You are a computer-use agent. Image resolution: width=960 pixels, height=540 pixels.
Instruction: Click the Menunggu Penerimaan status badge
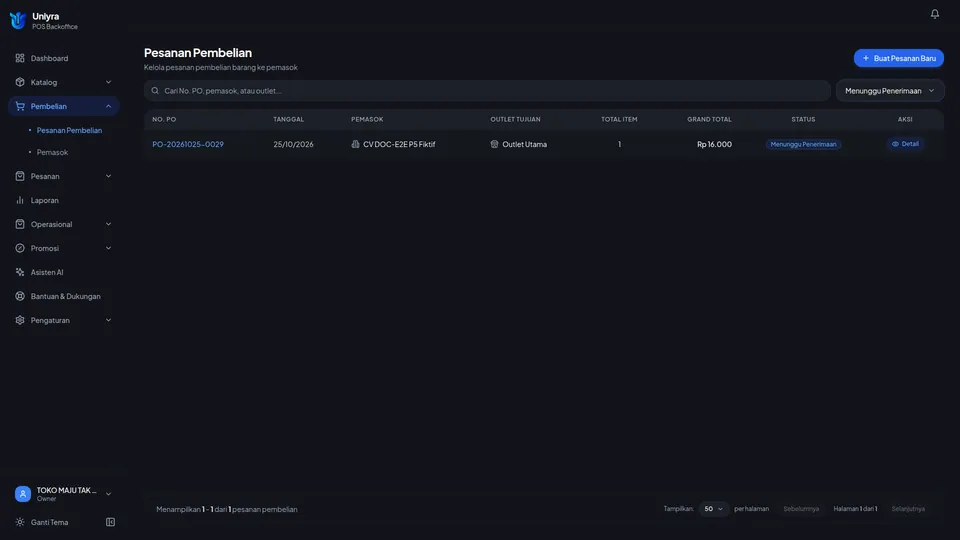[x=803, y=144]
